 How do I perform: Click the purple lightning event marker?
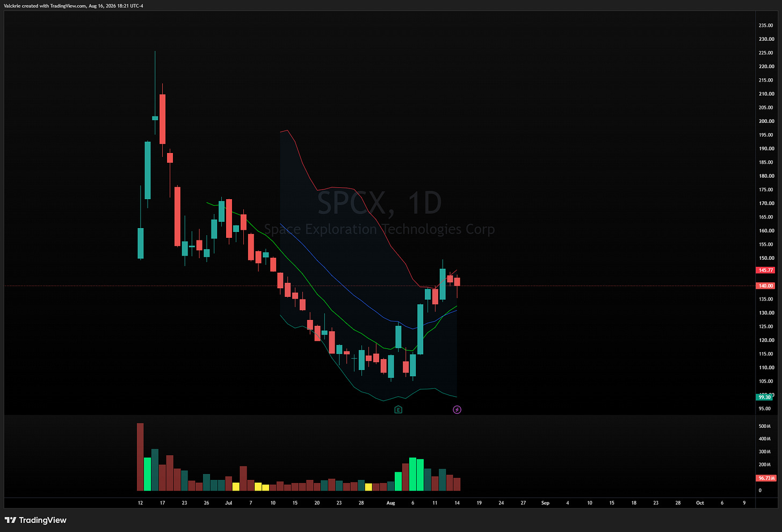[x=457, y=410]
